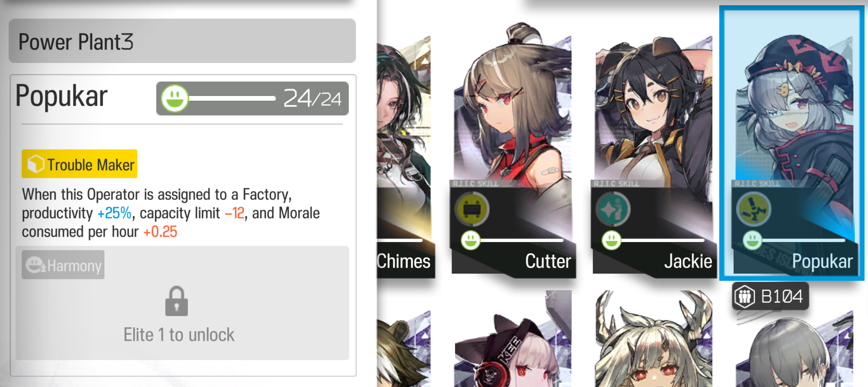Select the horned white-haired operator portrait

(654, 339)
